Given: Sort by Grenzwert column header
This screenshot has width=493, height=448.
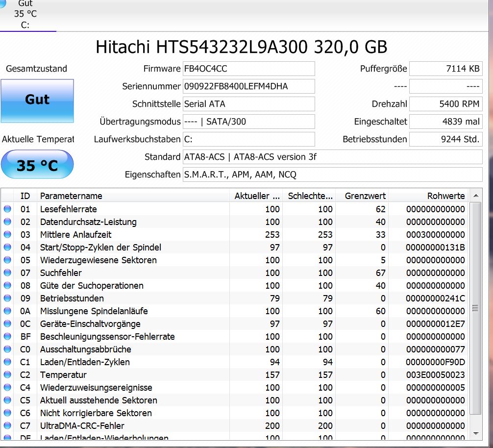Looking at the screenshot, I should [x=362, y=196].
